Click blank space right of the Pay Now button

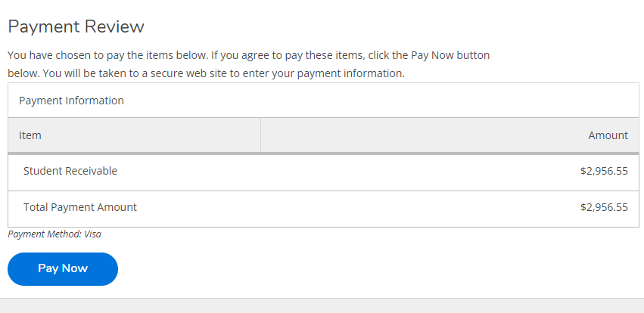point(341,268)
